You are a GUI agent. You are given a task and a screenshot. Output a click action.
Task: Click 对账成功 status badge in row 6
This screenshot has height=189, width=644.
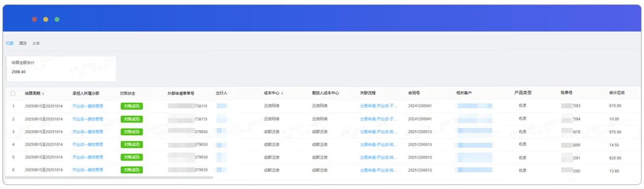(131, 170)
